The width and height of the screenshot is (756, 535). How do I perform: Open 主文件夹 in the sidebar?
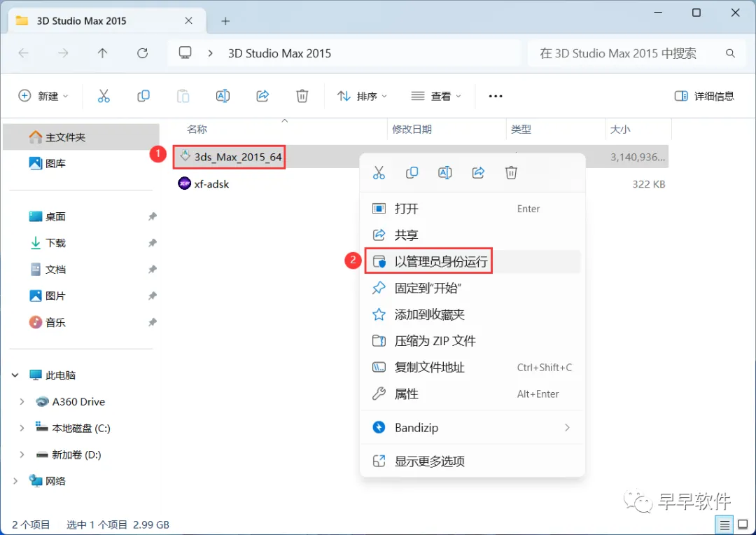tap(81, 137)
